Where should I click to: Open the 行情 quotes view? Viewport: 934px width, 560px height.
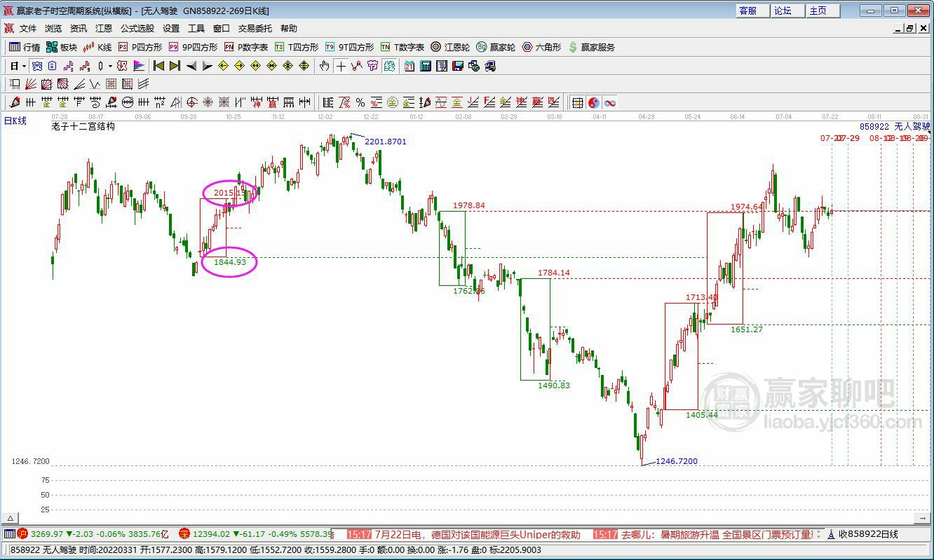point(25,47)
